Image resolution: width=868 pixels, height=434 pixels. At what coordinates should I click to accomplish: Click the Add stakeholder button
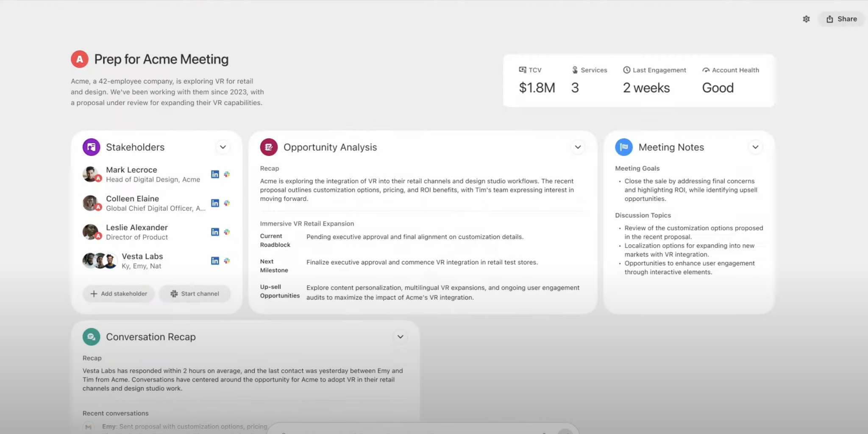click(119, 294)
